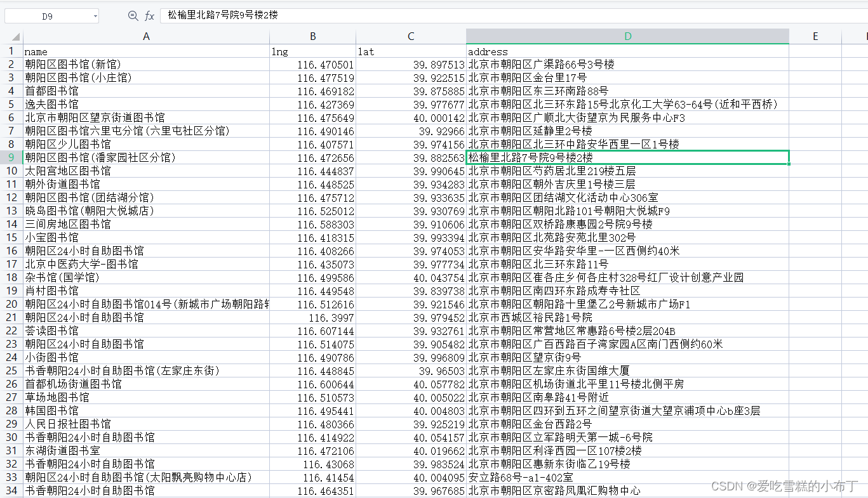Select row 34 header
The width and height of the screenshot is (868, 498).
(x=11, y=490)
